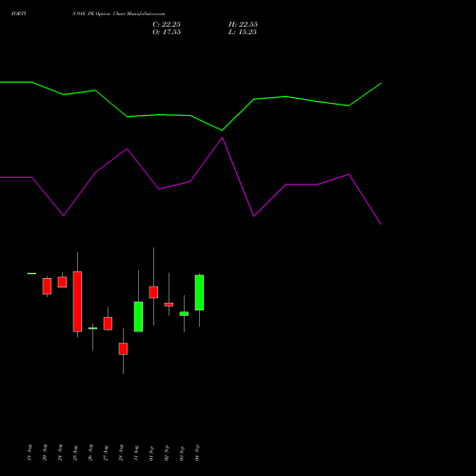Click the red candle for 28 Aug

(x=123, y=348)
